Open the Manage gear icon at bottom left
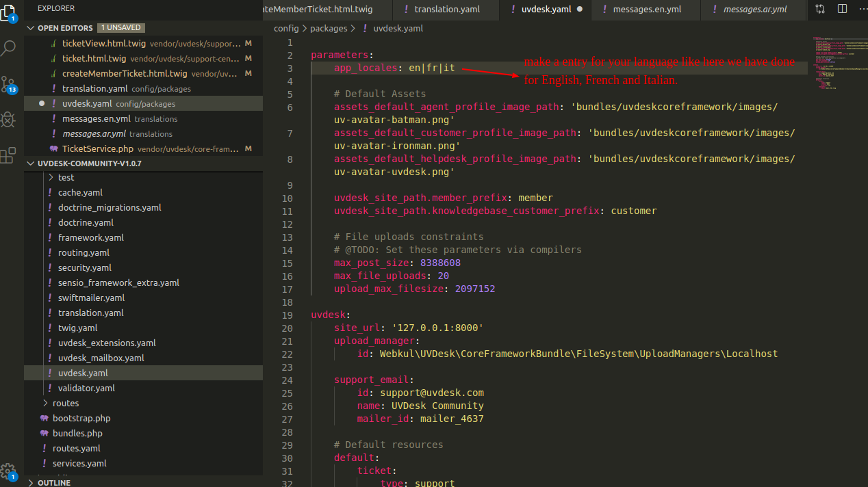868x487 pixels. [x=9, y=472]
